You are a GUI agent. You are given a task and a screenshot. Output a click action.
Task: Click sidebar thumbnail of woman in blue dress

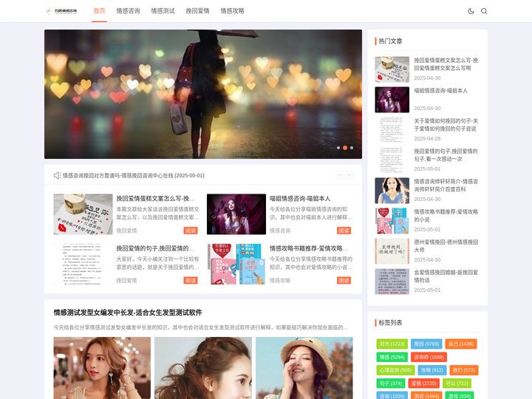392,191
